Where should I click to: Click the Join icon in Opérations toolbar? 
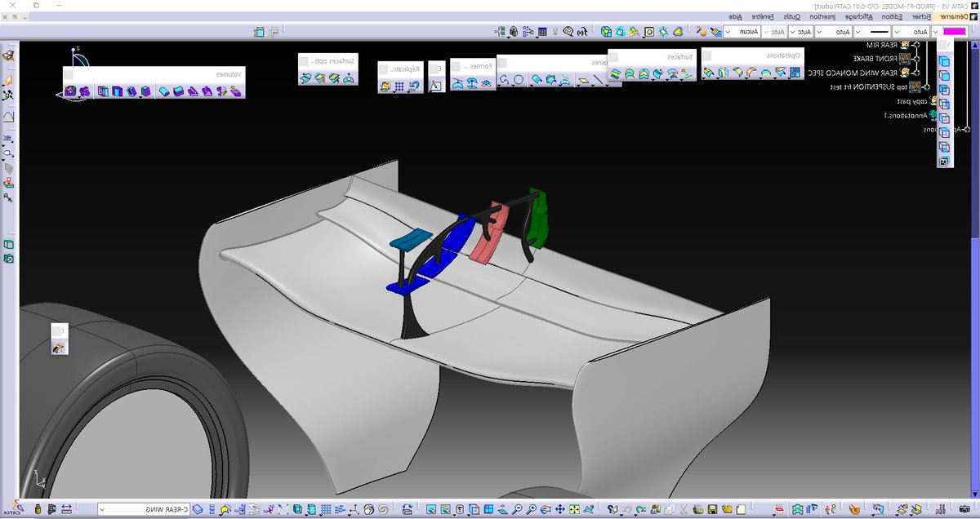point(795,72)
